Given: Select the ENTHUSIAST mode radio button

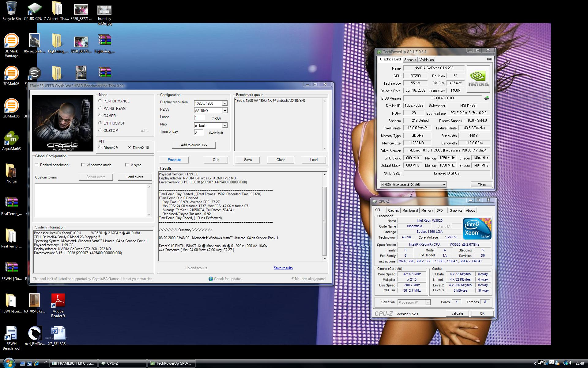Looking at the screenshot, I should click(100, 123).
